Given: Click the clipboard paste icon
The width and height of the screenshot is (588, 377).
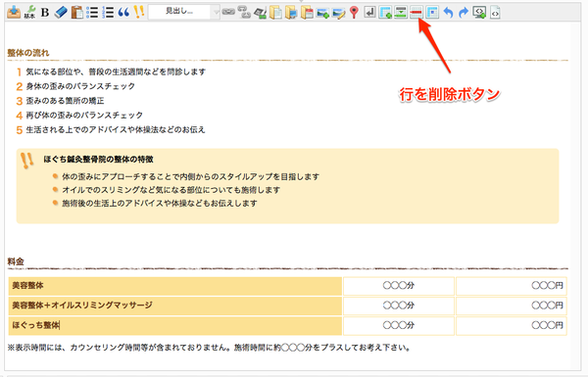Looking at the screenshot, I should point(76,12).
